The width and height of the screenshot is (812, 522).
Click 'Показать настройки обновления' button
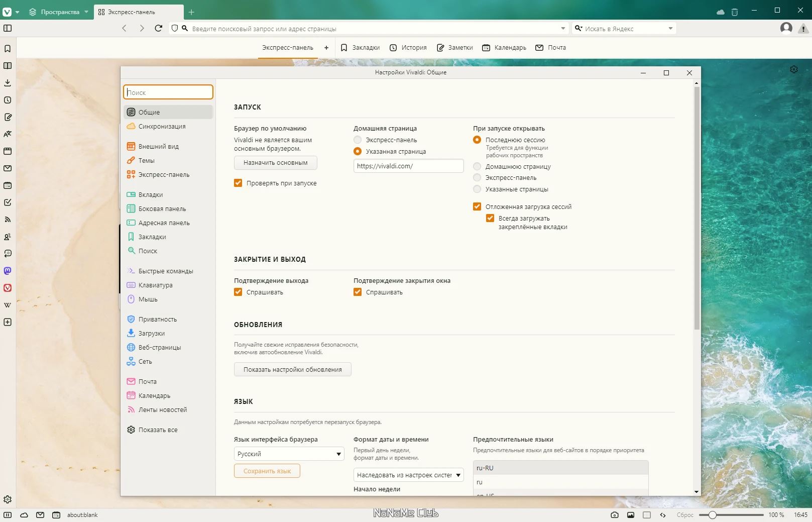pos(292,369)
